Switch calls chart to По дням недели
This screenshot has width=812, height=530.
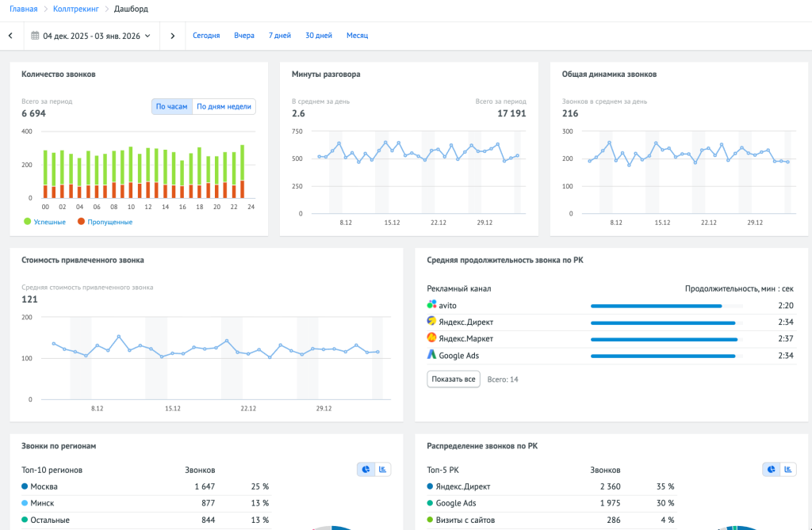click(224, 107)
